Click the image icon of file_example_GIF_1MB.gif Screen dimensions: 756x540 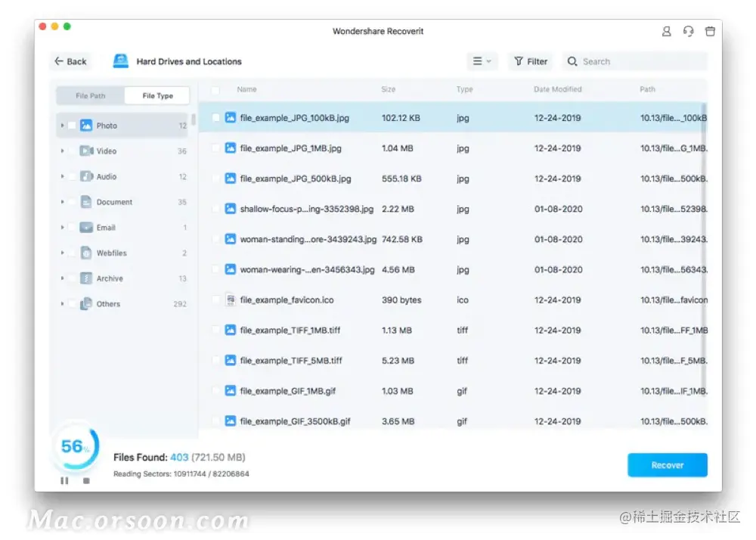[231, 391]
